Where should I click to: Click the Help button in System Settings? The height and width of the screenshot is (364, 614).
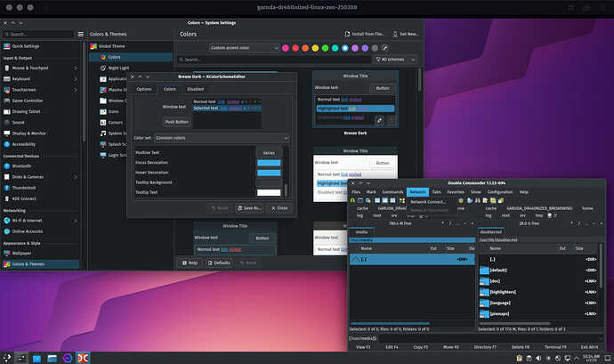pyautogui.click(x=190, y=263)
